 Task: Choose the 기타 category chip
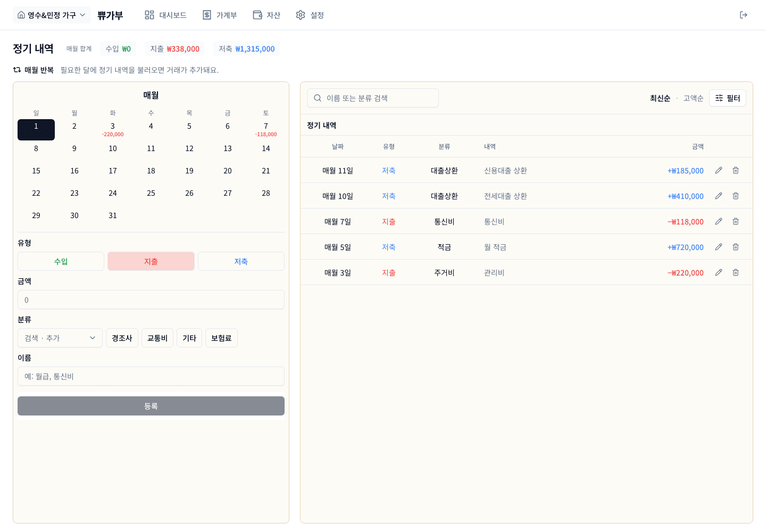pyautogui.click(x=189, y=338)
